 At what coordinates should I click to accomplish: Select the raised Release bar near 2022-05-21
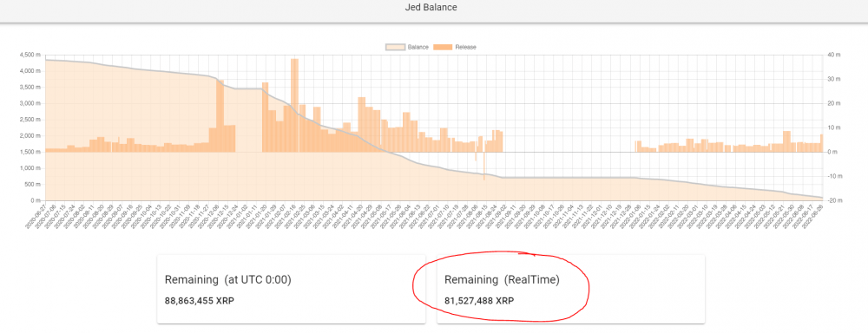coord(786,141)
